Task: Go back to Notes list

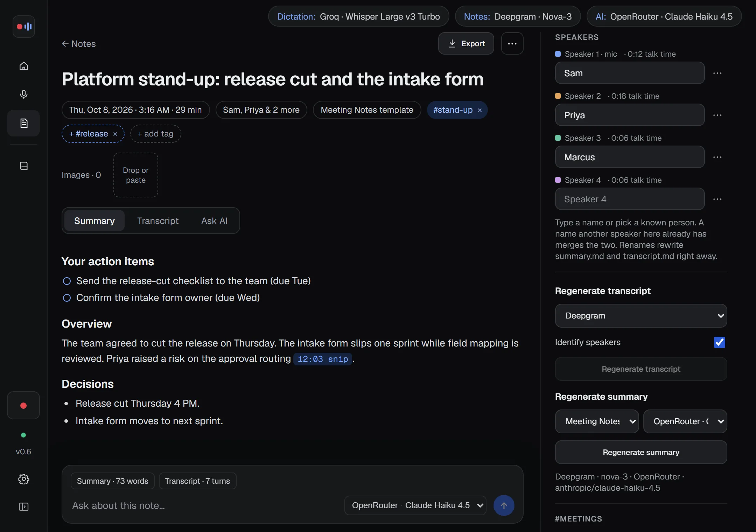Action: pyautogui.click(x=79, y=44)
